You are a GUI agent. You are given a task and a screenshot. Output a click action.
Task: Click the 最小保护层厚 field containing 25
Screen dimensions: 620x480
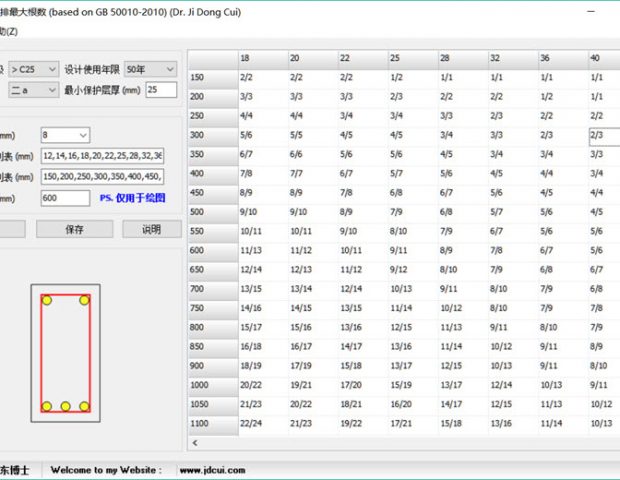coord(160,90)
